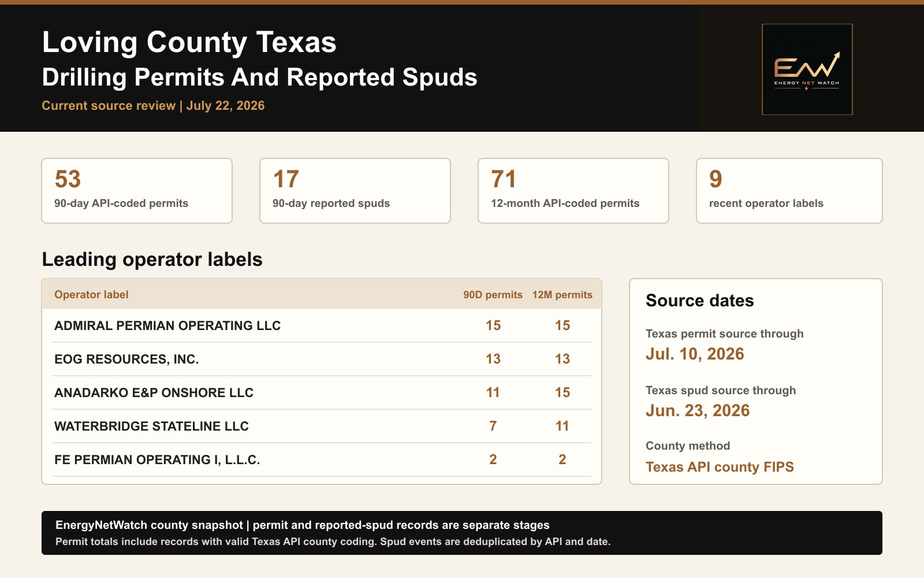Click 'Texas spud source through' label
This screenshot has width=924, height=578.
click(721, 391)
